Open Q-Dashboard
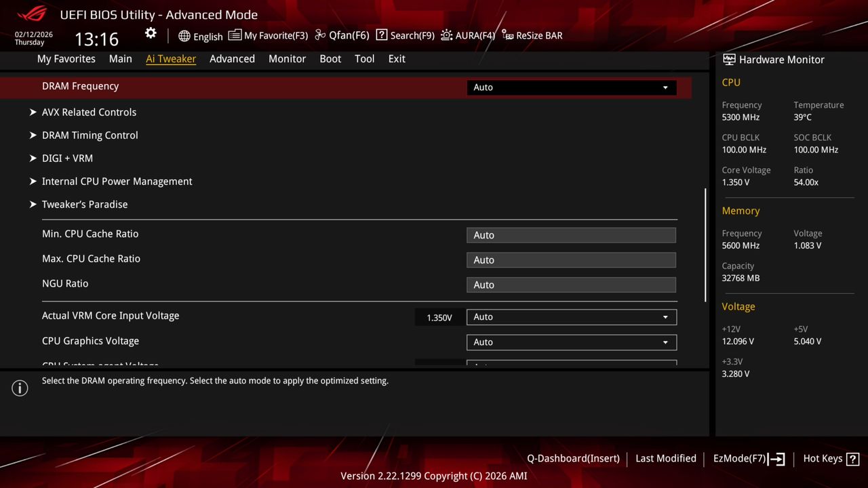 coord(573,458)
